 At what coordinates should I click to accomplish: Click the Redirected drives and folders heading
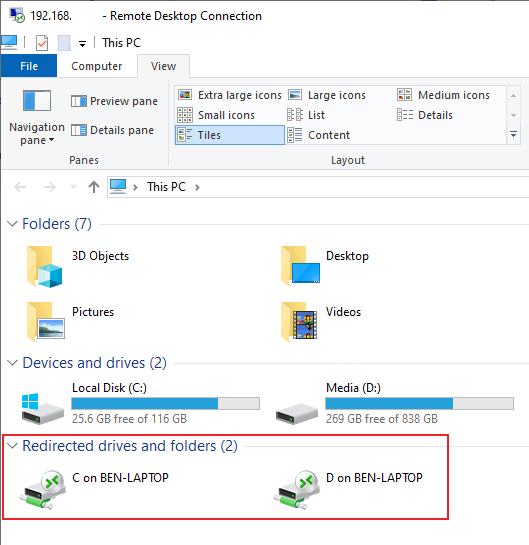point(130,446)
